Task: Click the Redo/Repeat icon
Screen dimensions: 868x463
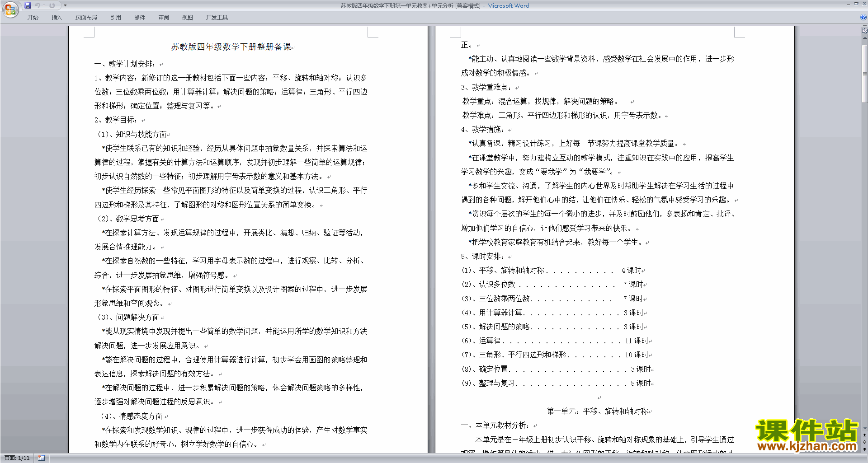Action: click(52, 5)
